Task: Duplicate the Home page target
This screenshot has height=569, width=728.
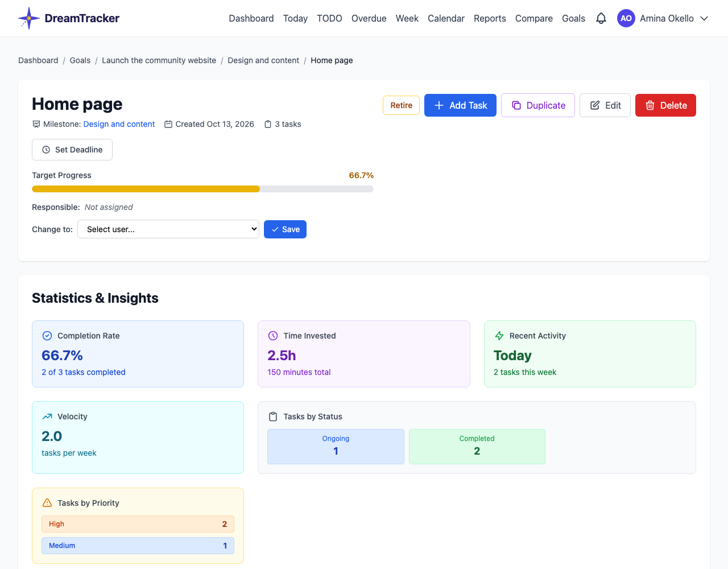Action: (538, 105)
